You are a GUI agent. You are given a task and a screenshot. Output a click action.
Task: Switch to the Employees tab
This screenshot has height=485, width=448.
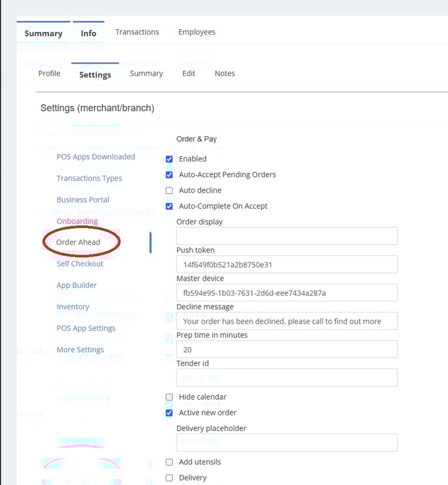197,32
